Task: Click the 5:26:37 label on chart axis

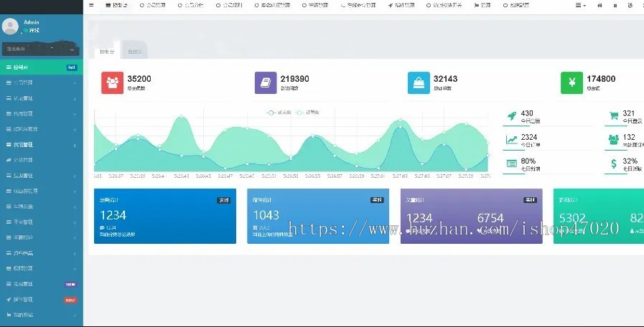Action: pyautogui.click(x=116, y=176)
